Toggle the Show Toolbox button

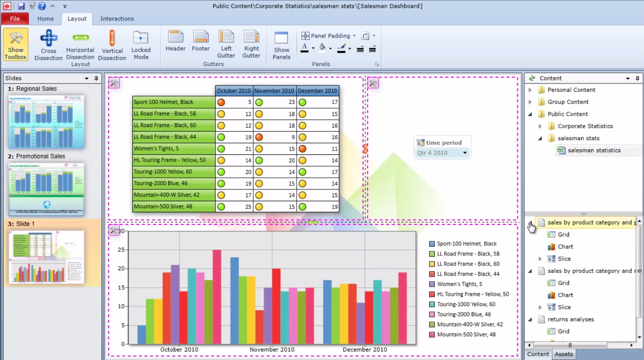[16, 45]
